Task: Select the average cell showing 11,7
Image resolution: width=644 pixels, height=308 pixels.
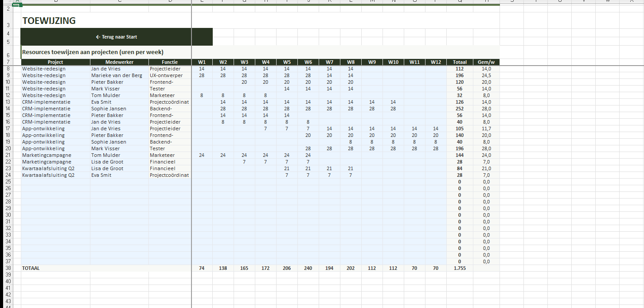Action: (486, 129)
